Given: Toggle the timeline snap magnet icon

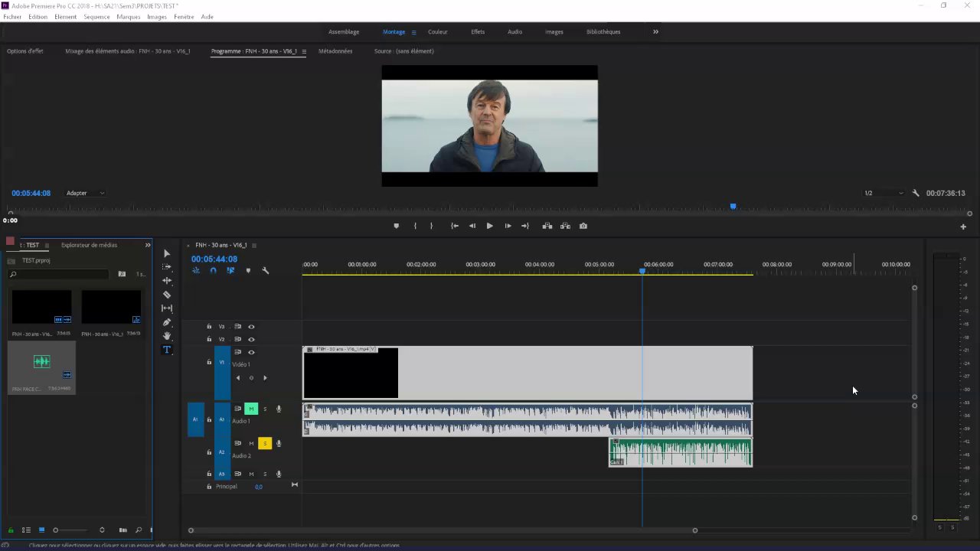Looking at the screenshot, I should (213, 270).
